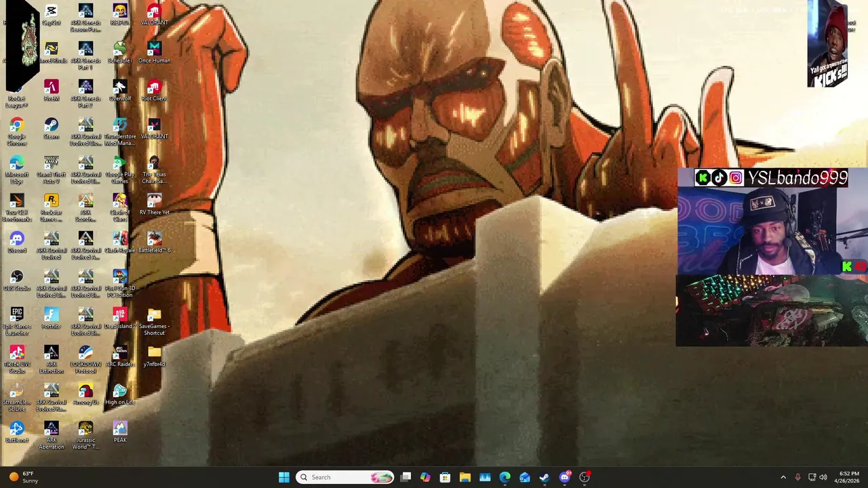Viewport: 868px width, 488px height.
Task: Open Steam from the taskbar
Action: point(545,477)
